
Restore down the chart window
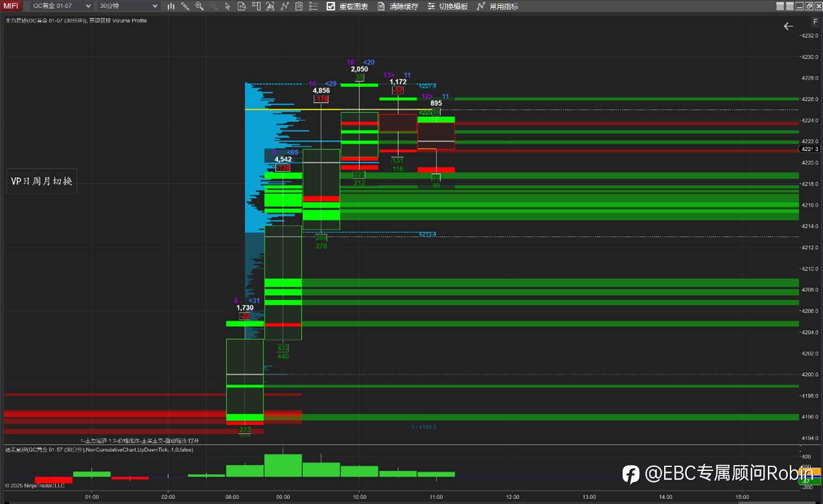tap(809, 6)
